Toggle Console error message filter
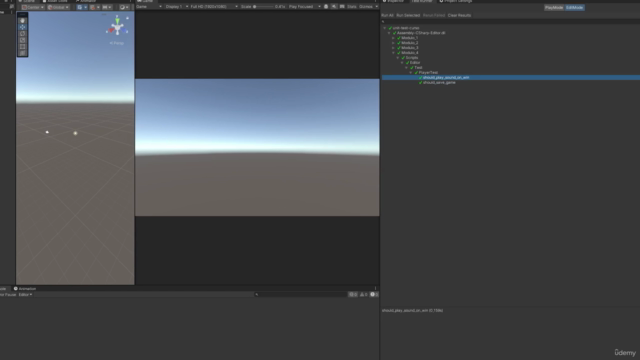This screenshot has width=640, height=360. [374, 295]
